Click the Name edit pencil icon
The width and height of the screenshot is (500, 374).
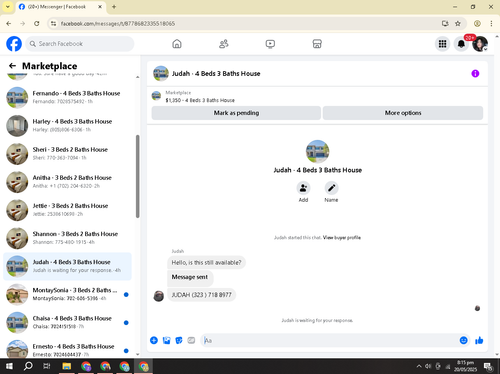click(331, 188)
